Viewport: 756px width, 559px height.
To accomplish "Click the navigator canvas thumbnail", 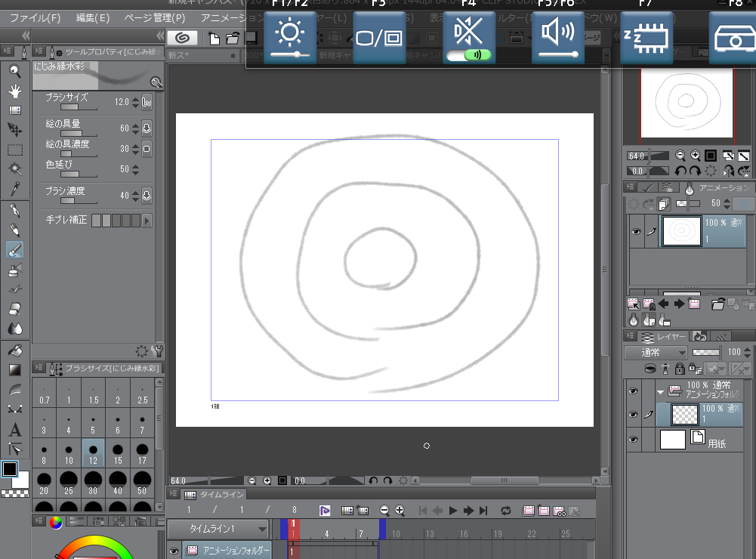I will point(686,101).
